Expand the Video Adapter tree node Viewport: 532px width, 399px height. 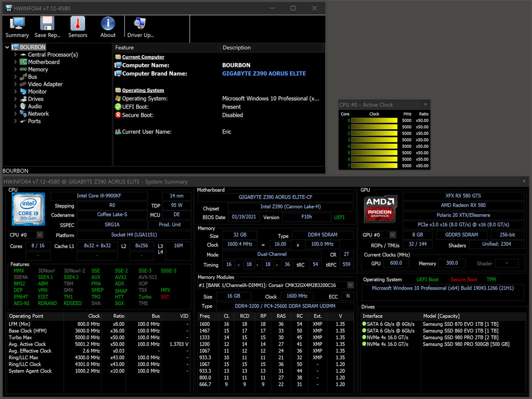click(15, 84)
